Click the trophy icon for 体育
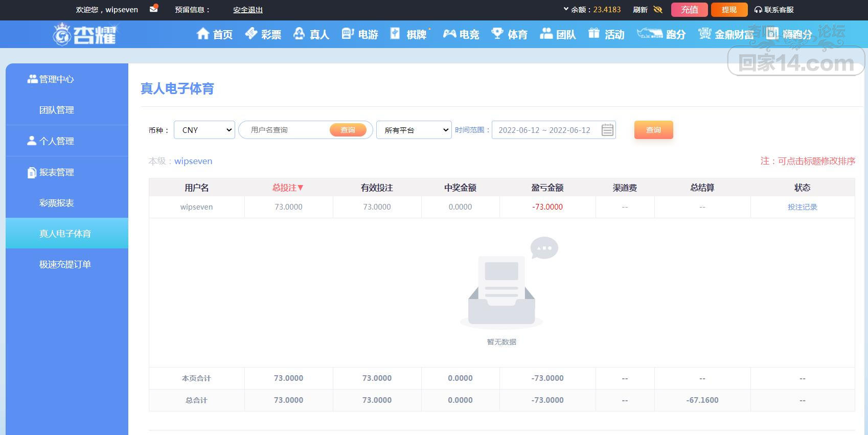The width and height of the screenshot is (868, 435). tap(497, 34)
